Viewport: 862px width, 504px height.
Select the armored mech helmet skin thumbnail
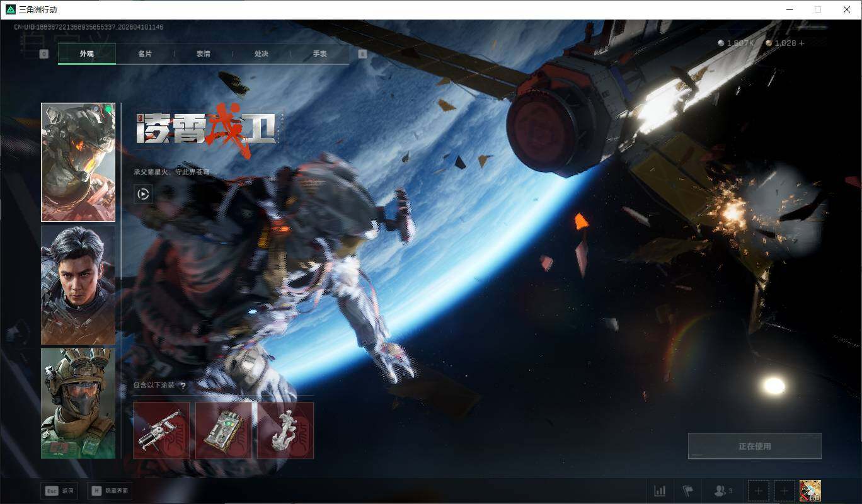78,163
